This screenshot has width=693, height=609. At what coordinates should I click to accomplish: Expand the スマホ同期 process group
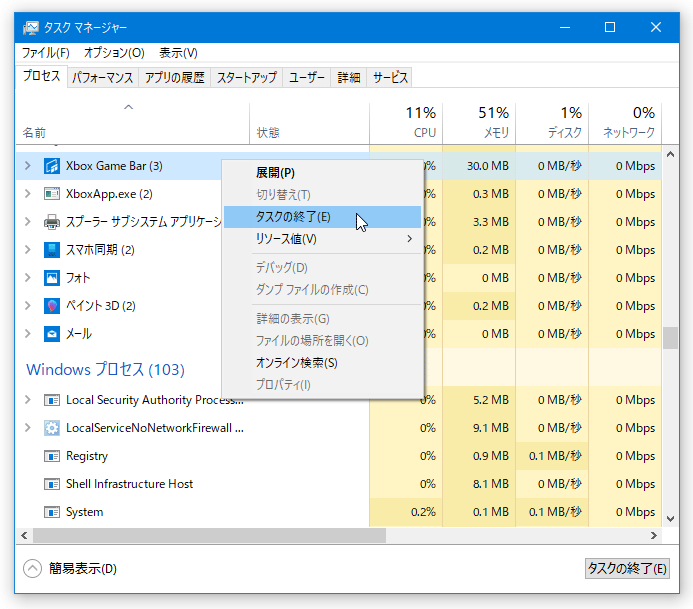(x=27, y=249)
